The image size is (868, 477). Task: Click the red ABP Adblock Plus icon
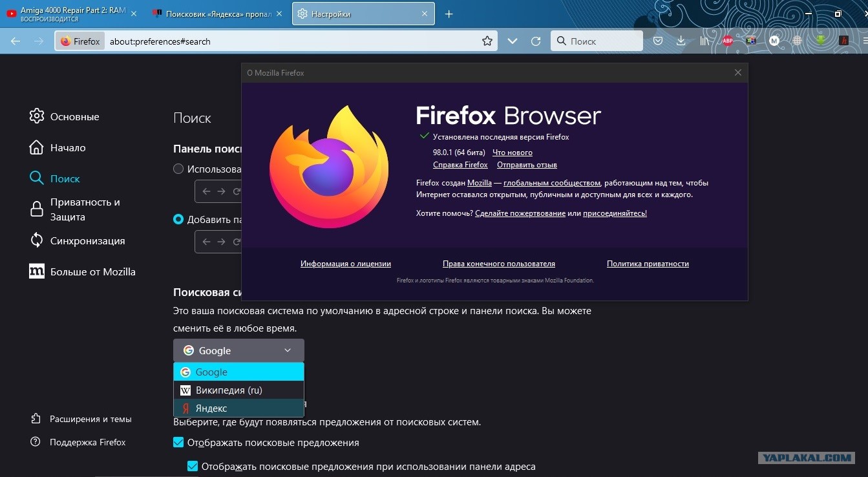click(728, 41)
